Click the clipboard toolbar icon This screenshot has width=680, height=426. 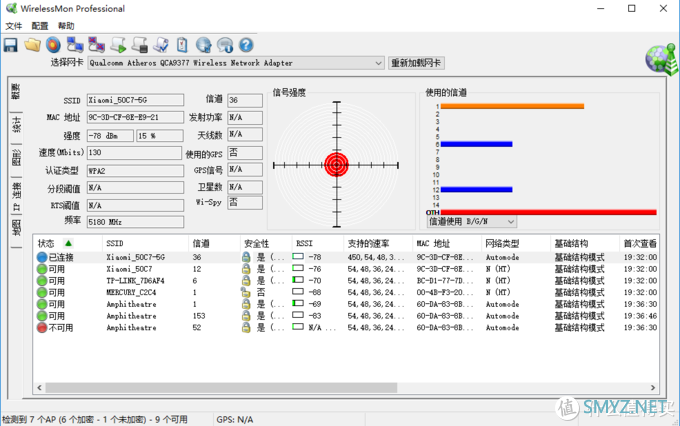[x=182, y=45]
